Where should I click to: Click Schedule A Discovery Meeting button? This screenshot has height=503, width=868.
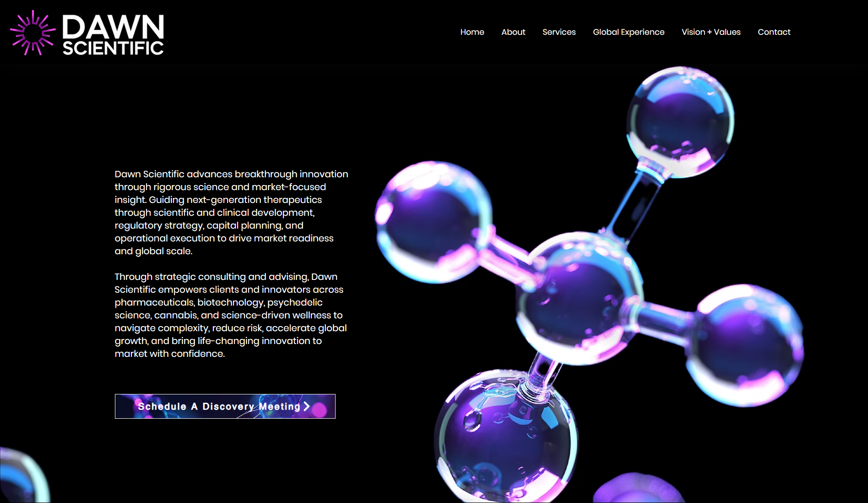(x=225, y=406)
